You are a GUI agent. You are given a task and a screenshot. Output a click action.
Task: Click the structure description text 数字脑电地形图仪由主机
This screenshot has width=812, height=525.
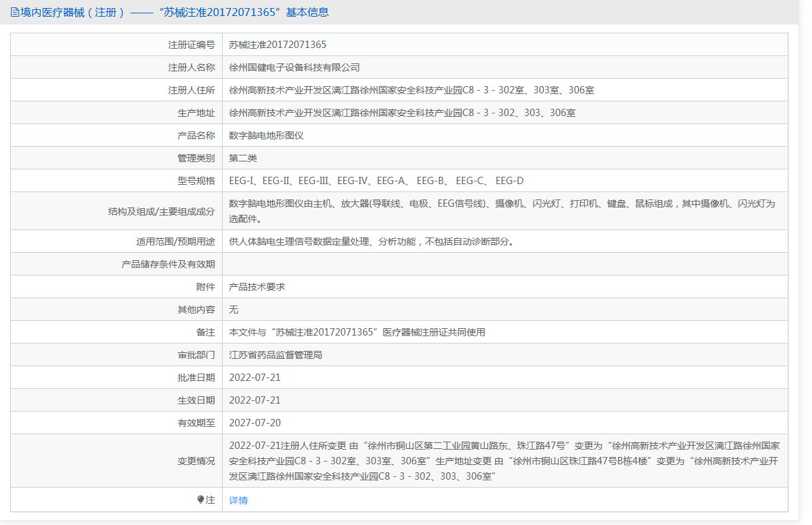(x=502, y=211)
